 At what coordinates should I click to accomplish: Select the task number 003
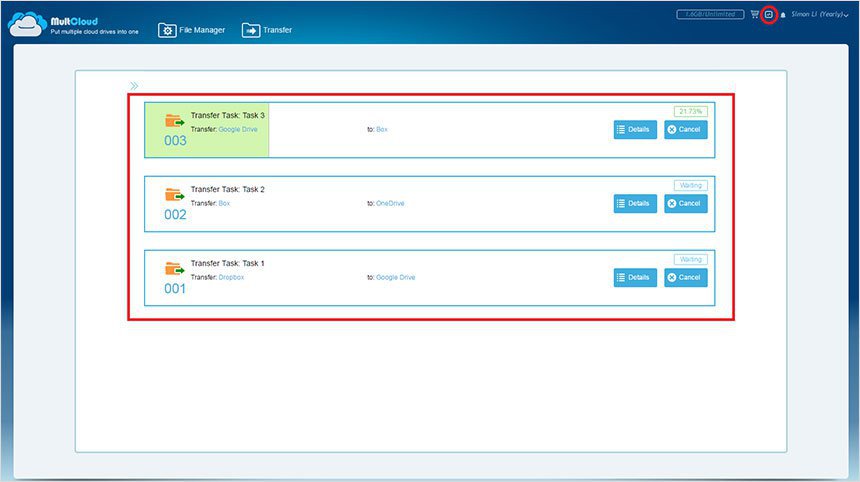(x=175, y=141)
